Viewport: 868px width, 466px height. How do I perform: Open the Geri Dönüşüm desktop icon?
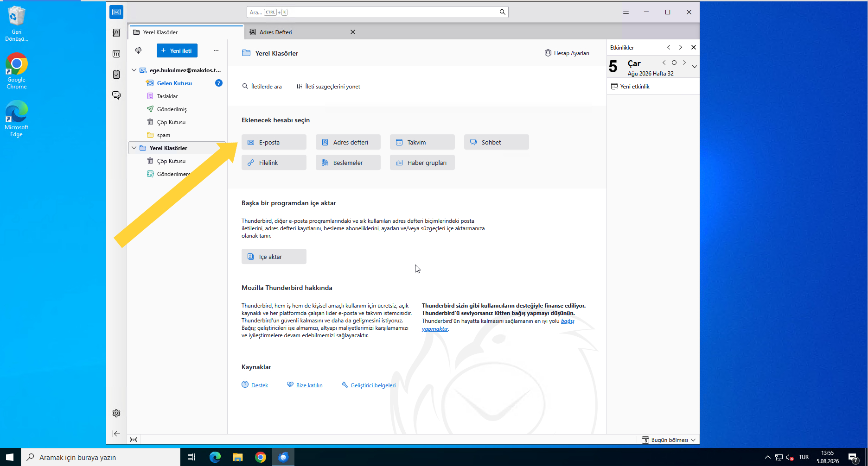coord(17,24)
